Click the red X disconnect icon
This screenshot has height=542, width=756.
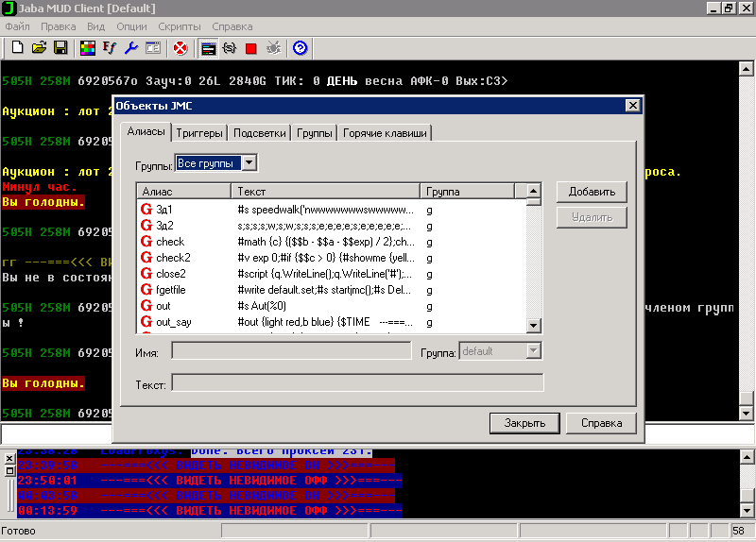click(x=180, y=47)
